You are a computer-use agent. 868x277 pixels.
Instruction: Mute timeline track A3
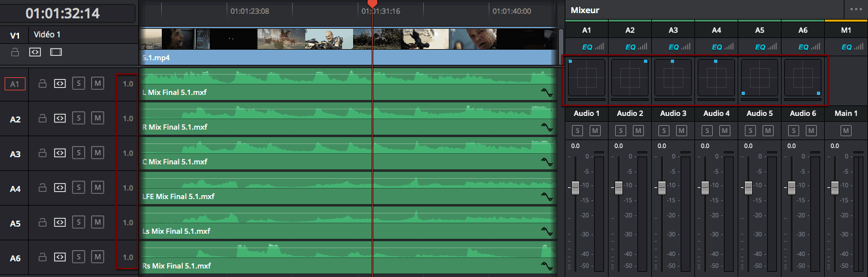tap(98, 153)
